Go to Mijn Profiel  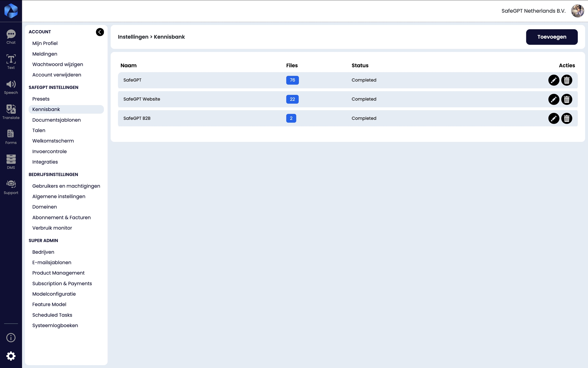click(45, 43)
